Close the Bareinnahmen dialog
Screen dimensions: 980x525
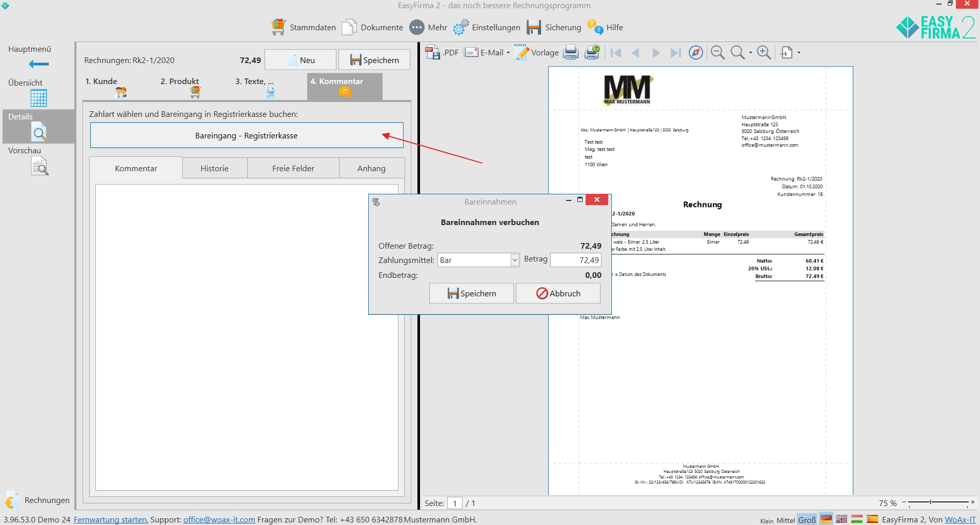tap(597, 200)
